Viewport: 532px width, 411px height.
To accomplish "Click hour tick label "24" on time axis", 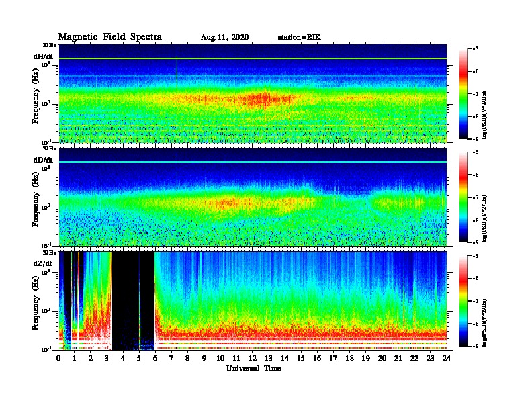I will [447, 359].
